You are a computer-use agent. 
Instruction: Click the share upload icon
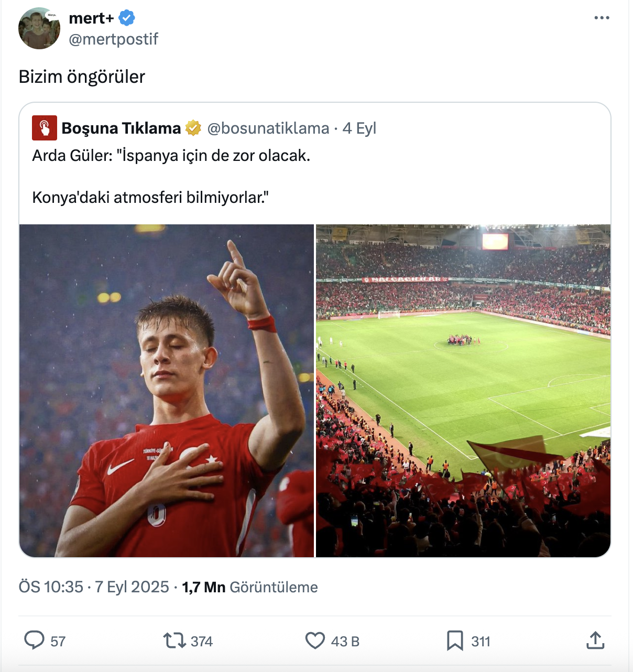(x=595, y=641)
